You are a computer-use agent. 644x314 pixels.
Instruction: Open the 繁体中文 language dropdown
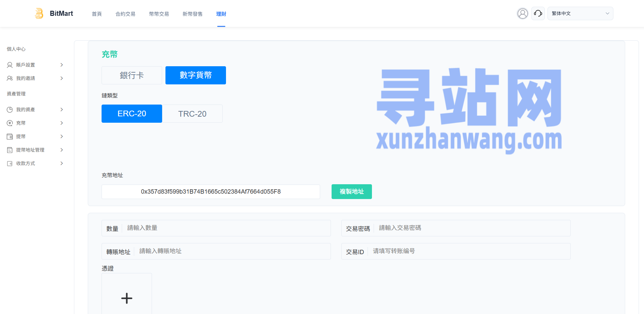tap(580, 13)
